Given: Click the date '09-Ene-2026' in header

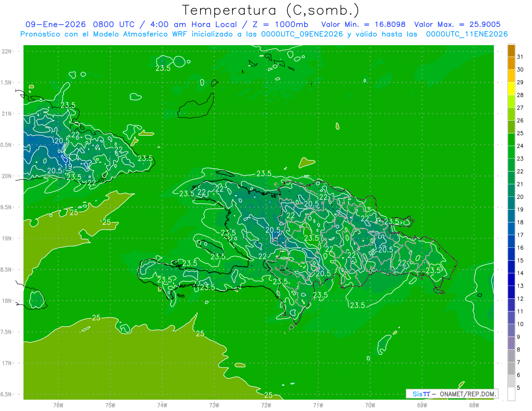Looking at the screenshot, I should click(55, 24).
